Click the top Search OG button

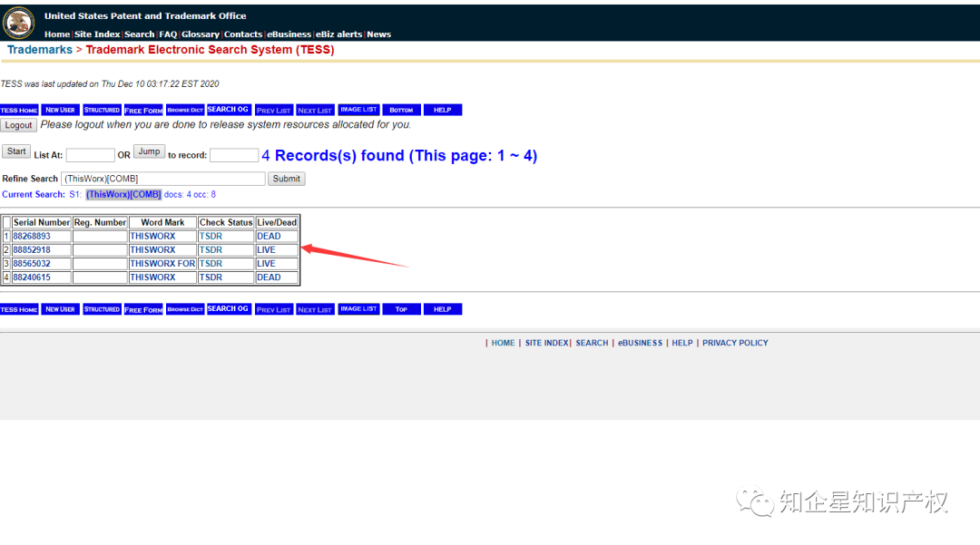pyautogui.click(x=228, y=110)
